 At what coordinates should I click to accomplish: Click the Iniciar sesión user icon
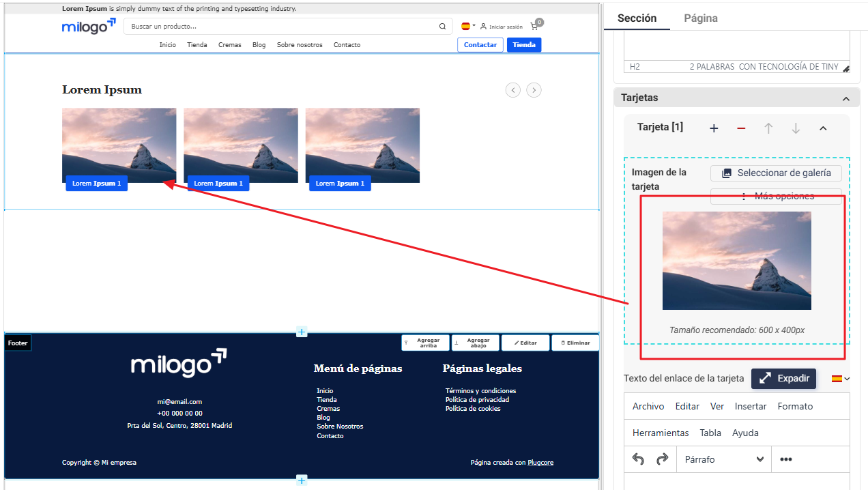coord(483,27)
